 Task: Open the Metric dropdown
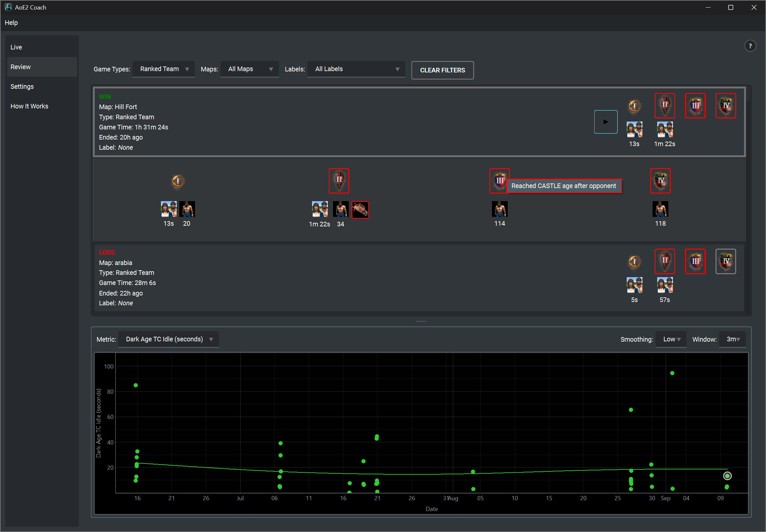(x=168, y=339)
